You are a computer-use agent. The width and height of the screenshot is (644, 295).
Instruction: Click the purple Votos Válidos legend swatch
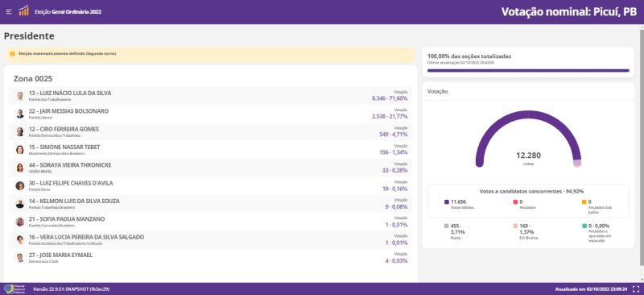point(447,202)
